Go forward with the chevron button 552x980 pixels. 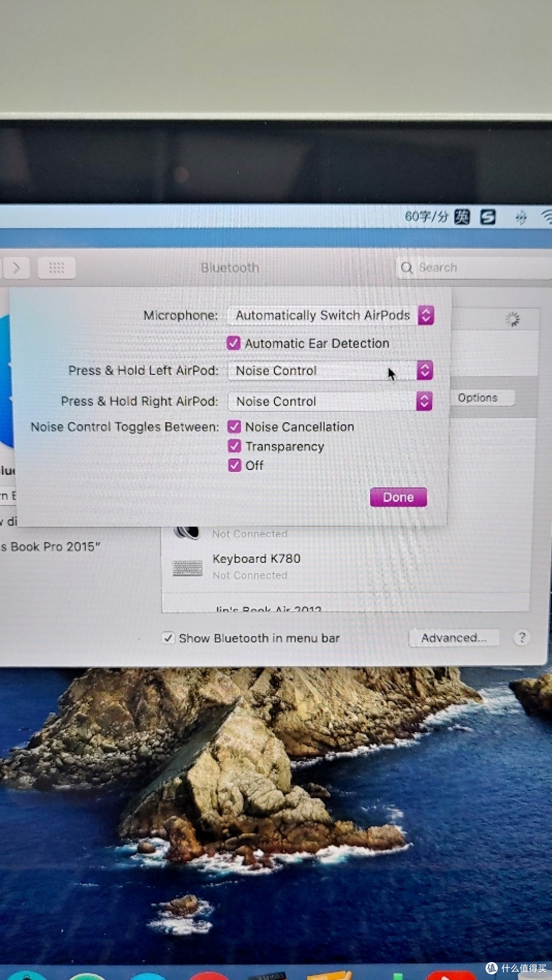coord(16,268)
